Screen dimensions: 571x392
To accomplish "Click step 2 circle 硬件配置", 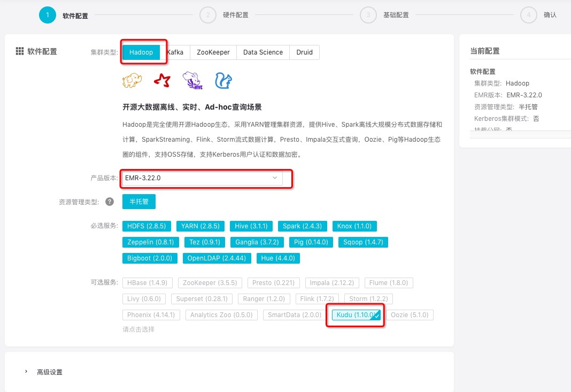I will pos(208,15).
